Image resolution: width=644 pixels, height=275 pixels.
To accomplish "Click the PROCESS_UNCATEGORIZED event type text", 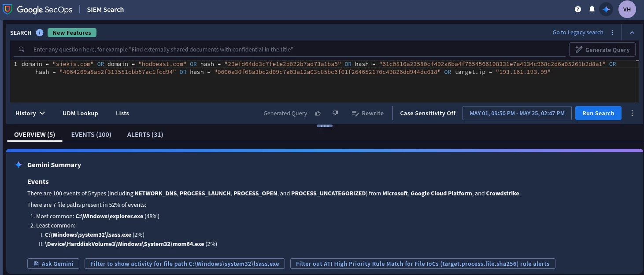I will coord(329,193).
